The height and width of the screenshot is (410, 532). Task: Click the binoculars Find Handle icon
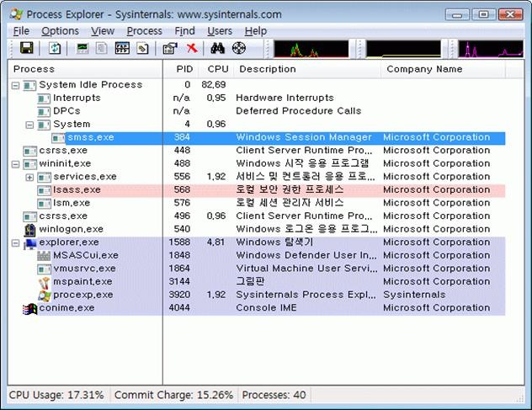(217, 48)
